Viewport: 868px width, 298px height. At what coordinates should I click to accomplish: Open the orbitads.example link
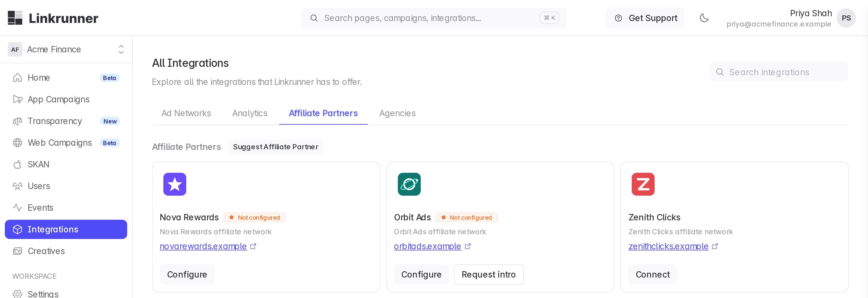pos(427,247)
